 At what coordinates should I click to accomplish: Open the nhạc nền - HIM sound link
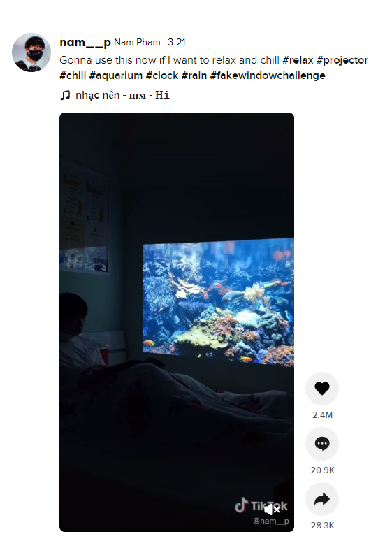click(x=122, y=95)
